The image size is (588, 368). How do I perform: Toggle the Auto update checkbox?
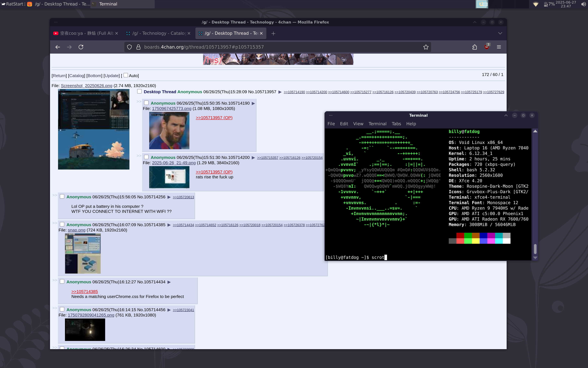point(126,75)
